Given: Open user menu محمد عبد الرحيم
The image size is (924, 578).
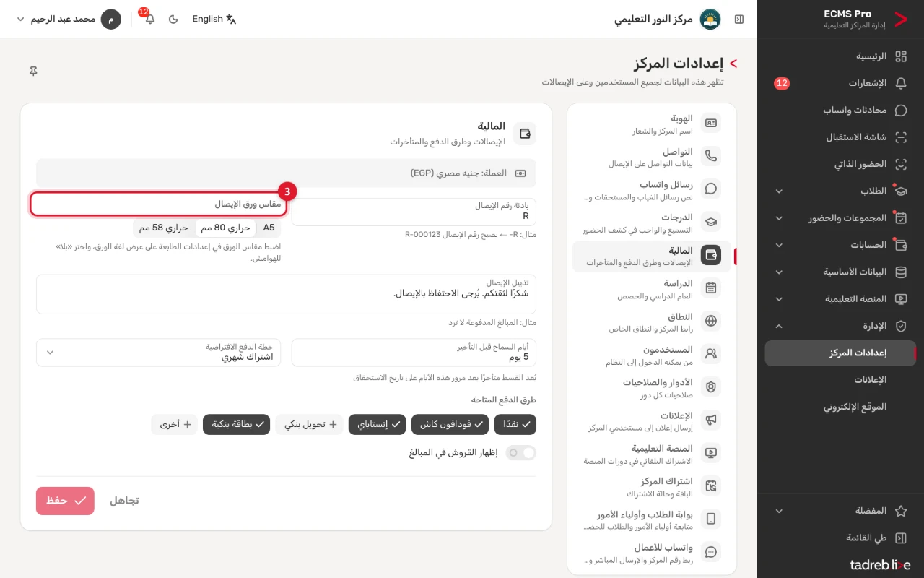Looking at the screenshot, I should tap(69, 19).
